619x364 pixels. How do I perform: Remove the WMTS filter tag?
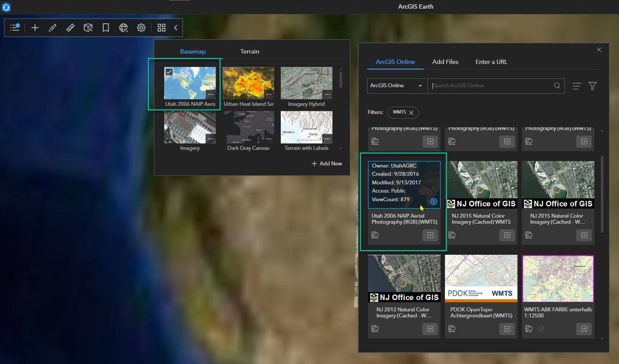[411, 113]
